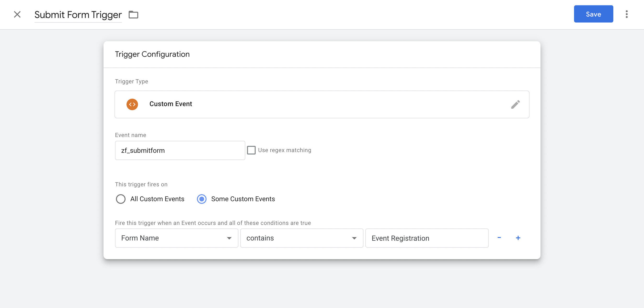Remove condition with the minus icon

point(499,238)
